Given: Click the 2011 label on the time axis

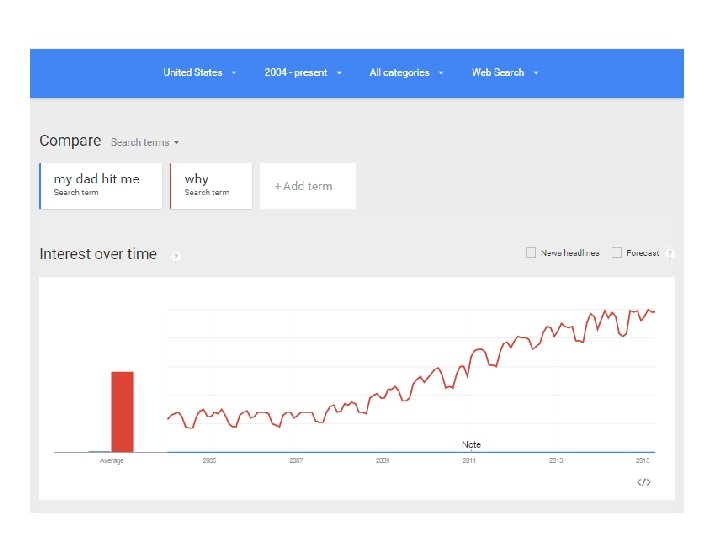Looking at the screenshot, I should 469,461.
